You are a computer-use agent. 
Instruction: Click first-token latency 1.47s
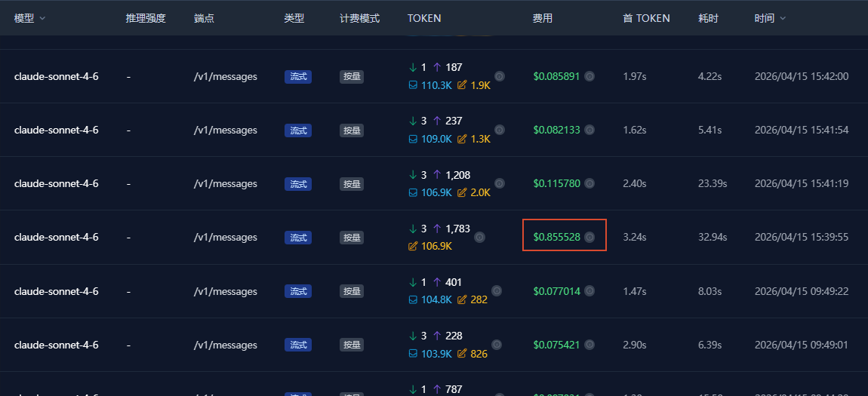634,291
